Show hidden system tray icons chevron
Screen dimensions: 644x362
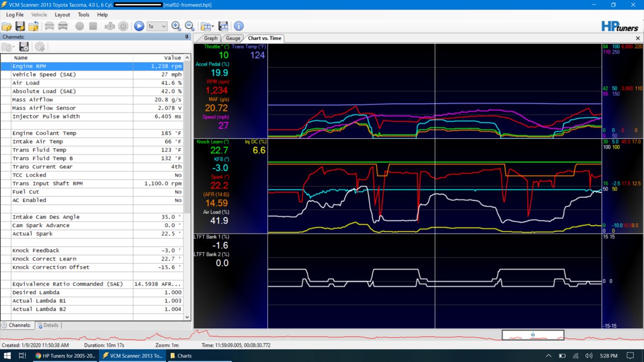click(549, 355)
